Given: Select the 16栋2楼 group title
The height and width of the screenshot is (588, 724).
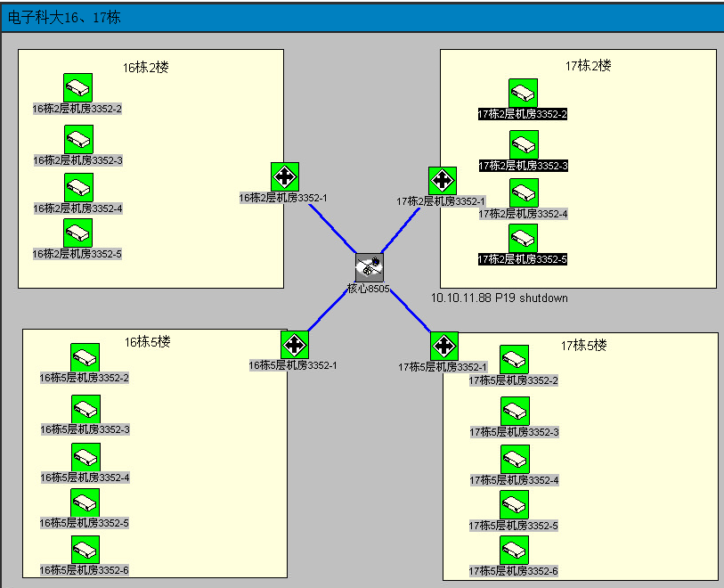Looking at the screenshot, I should (x=146, y=67).
